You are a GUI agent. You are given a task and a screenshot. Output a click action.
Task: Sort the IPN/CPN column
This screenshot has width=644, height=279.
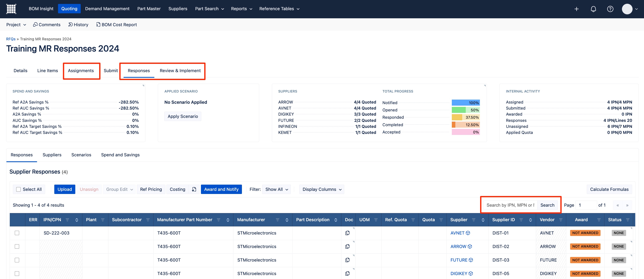77,220
